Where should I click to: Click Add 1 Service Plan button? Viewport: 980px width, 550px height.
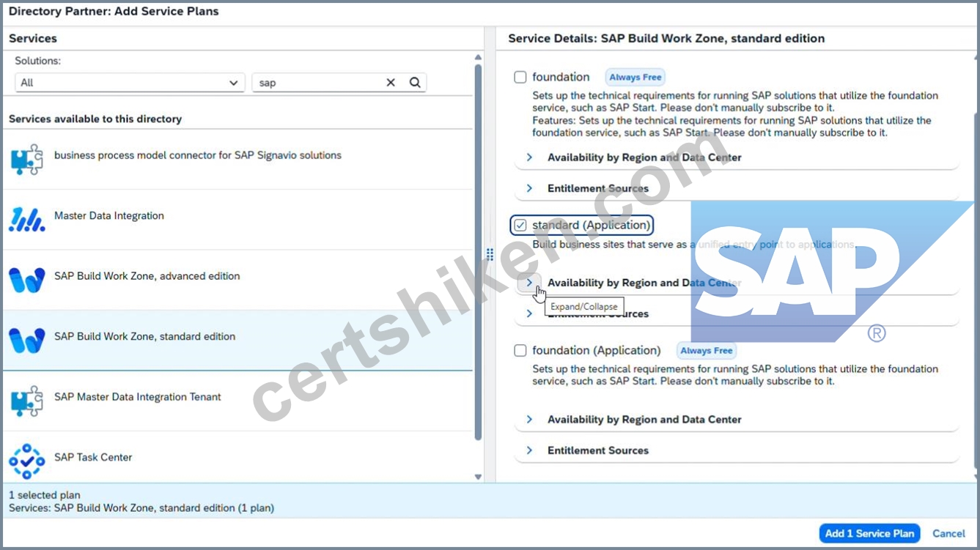coord(869,533)
